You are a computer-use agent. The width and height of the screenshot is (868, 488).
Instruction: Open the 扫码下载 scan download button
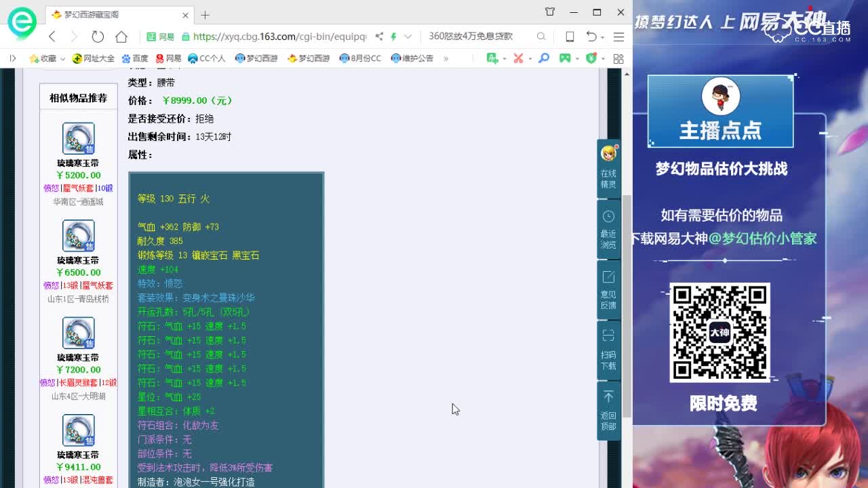608,350
